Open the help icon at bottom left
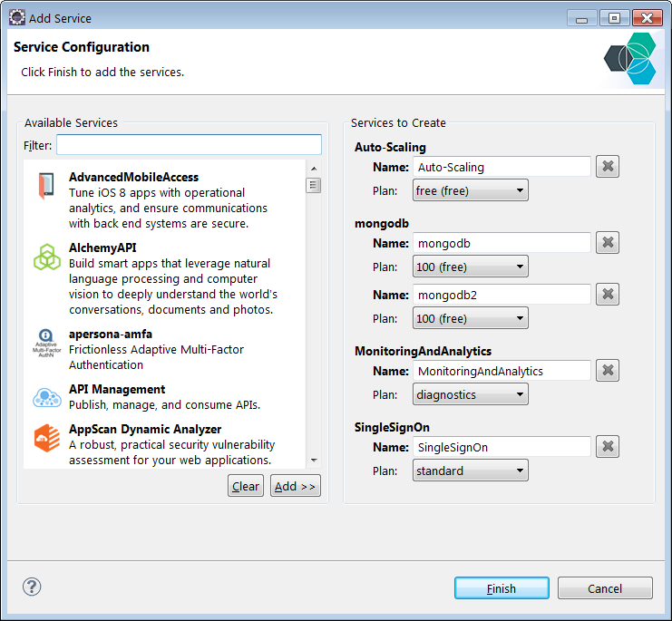This screenshot has width=672, height=621. pyautogui.click(x=32, y=587)
